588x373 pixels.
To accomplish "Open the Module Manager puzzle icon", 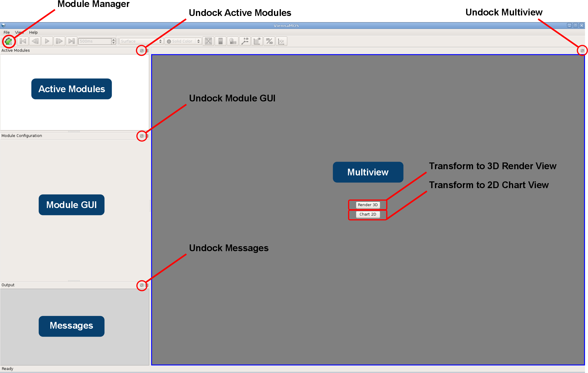I will [x=9, y=41].
